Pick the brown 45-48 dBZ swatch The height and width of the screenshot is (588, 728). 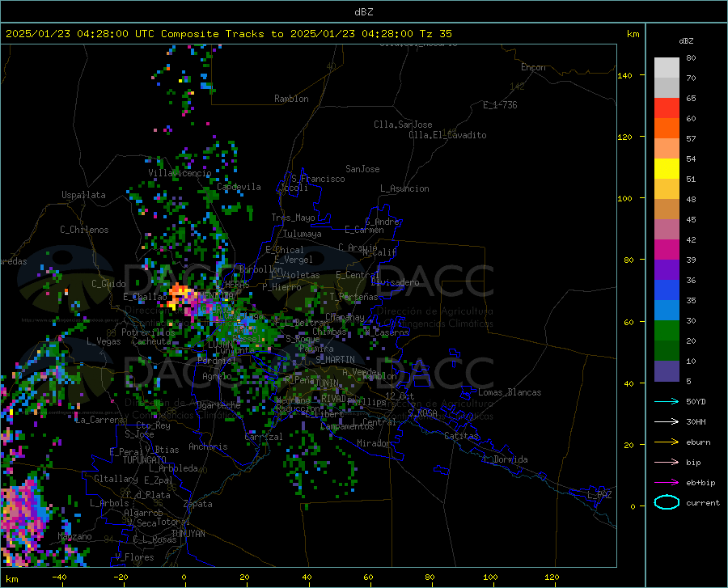(667, 209)
